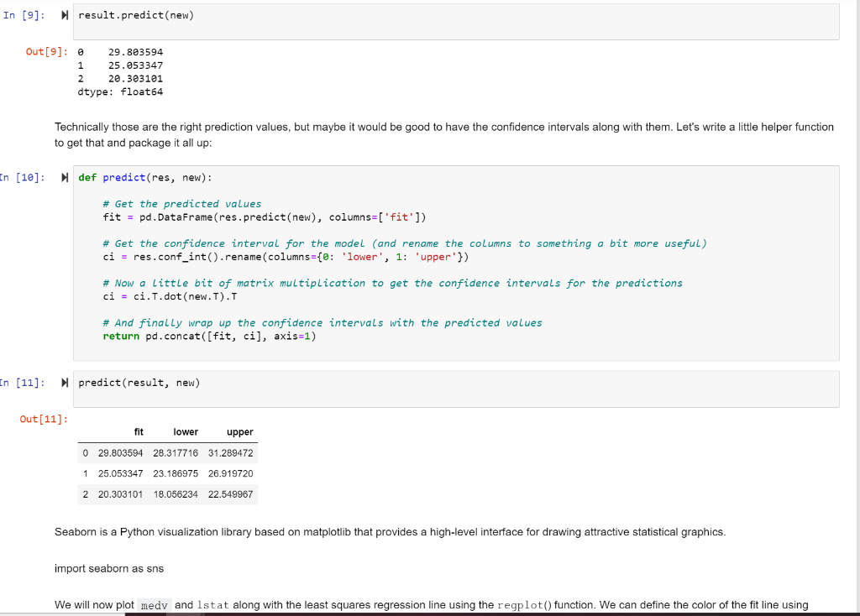
Task: Click row 2 of the fit results table
Action: coord(168,494)
